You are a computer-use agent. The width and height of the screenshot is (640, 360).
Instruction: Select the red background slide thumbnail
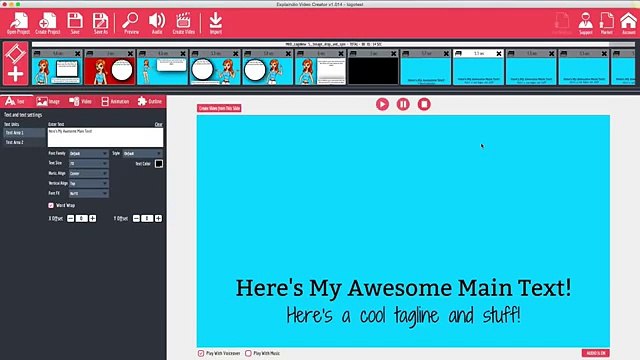pyautogui.click(x=110, y=71)
